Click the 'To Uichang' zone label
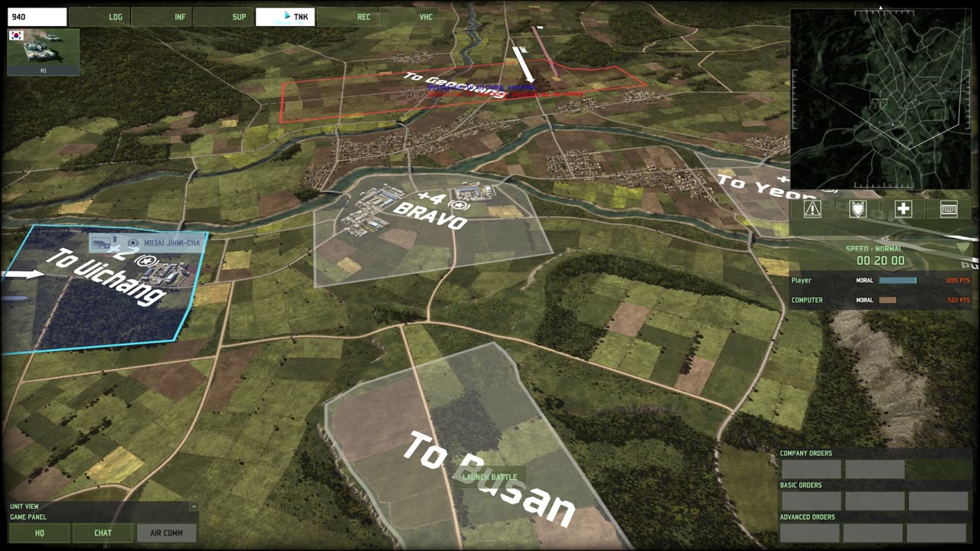Image resolution: width=980 pixels, height=551 pixels. coord(106,276)
